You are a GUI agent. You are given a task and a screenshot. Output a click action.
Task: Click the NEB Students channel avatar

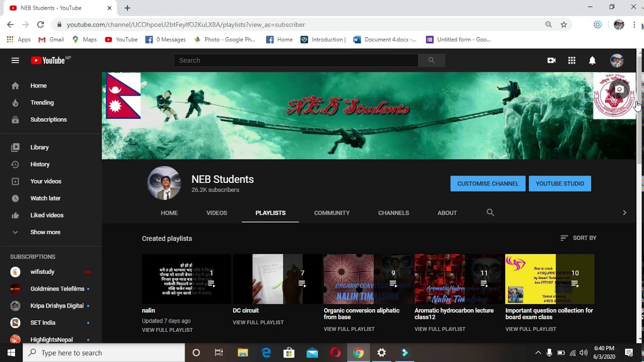click(164, 183)
